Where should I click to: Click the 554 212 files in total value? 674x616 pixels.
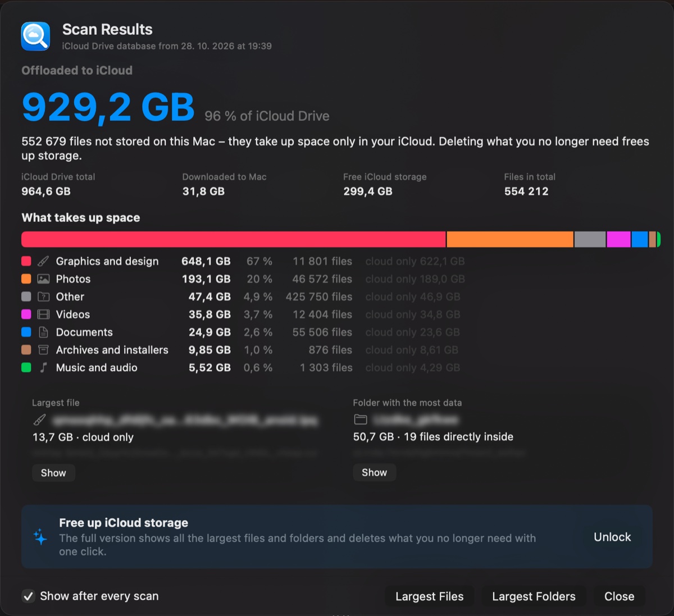(526, 191)
